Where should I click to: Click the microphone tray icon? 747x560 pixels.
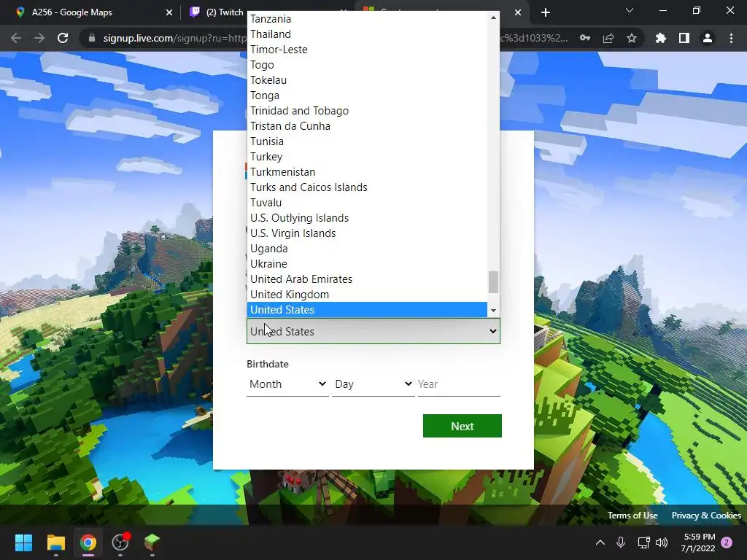pyautogui.click(x=621, y=542)
